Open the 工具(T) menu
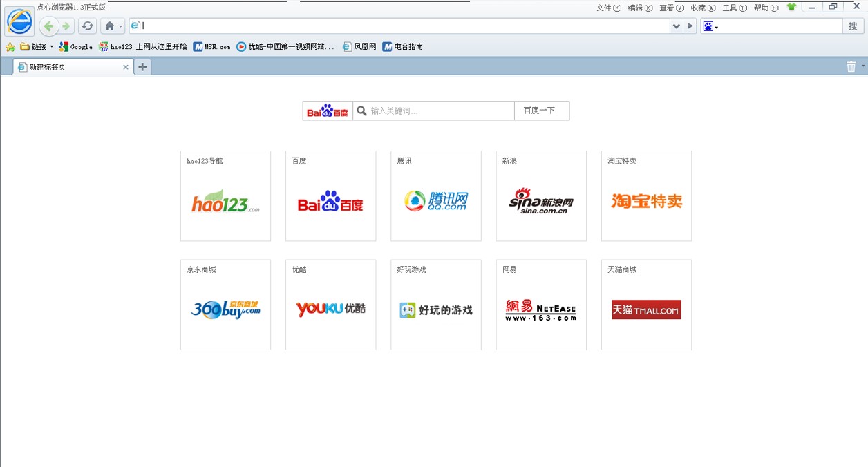Viewport: 868px width, 467px height. point(734,8)
